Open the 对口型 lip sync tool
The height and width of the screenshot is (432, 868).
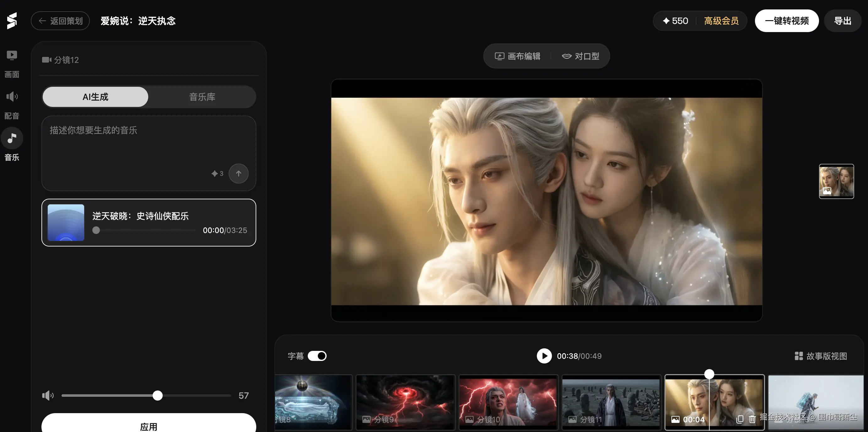point(580,56)
